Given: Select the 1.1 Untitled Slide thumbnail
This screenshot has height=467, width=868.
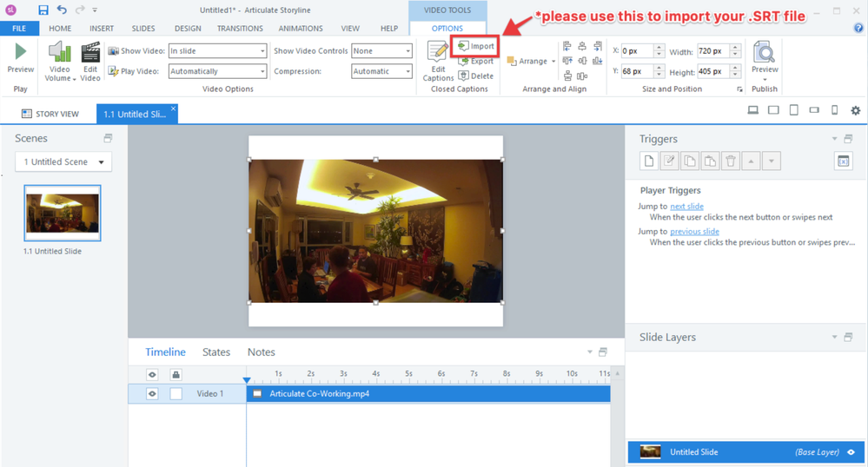Looking at the screenshot, I should 62,213.
